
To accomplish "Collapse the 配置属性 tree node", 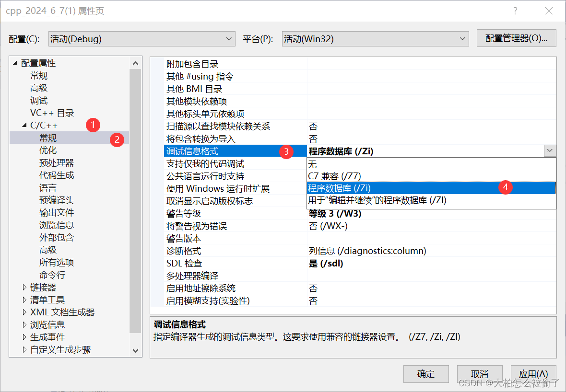I will pyautogui.click(x=15, y=63).
